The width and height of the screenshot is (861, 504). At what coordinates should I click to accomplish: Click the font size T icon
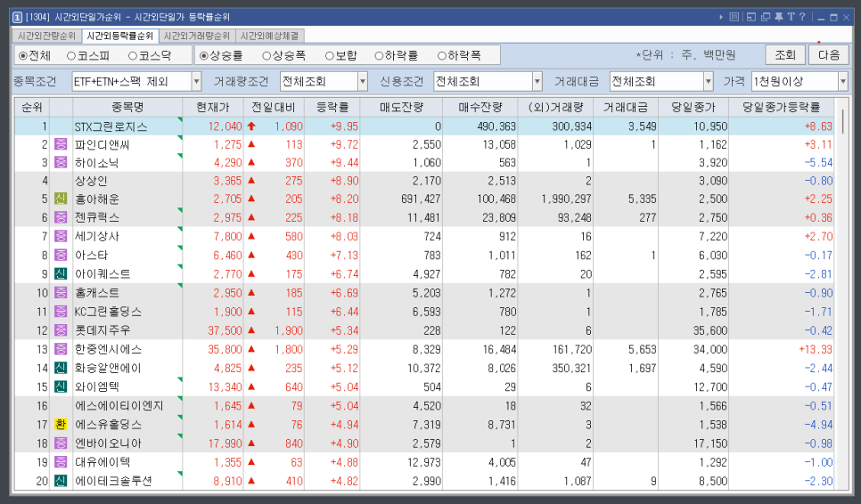[790, 17]
